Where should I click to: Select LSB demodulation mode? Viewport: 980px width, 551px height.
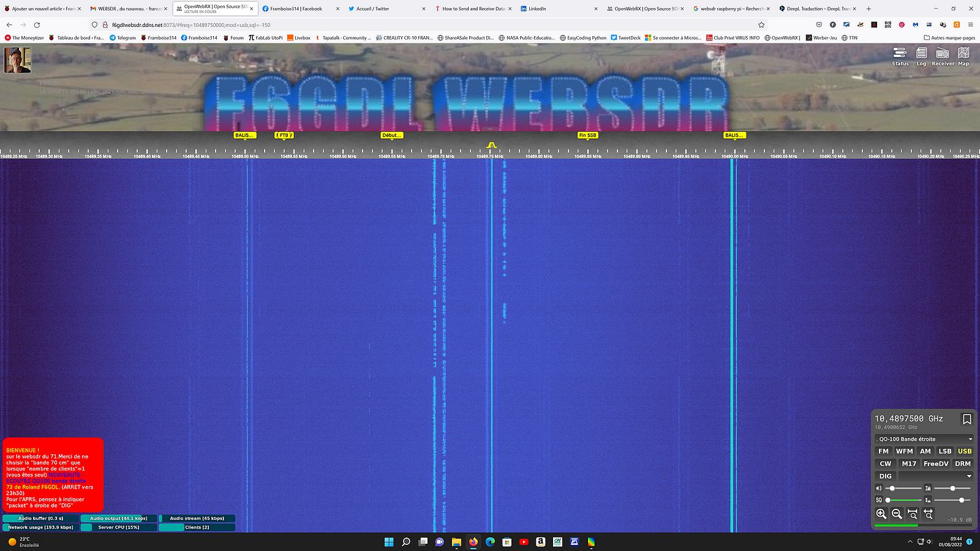click(945, 451)
